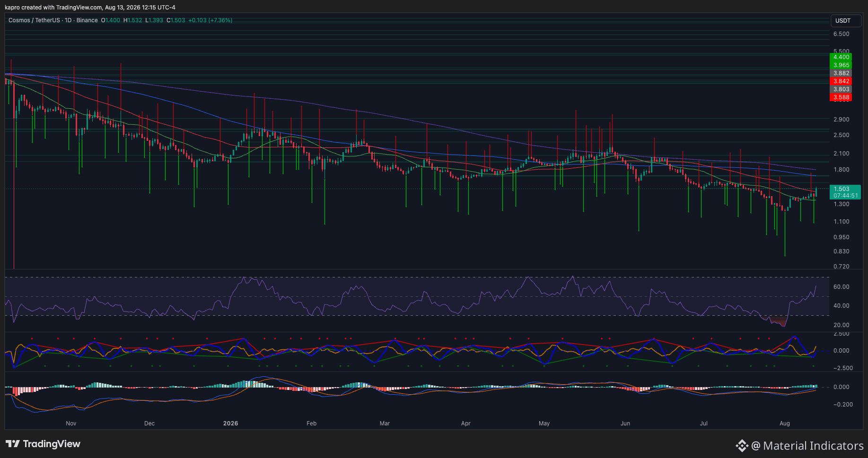Viewport: 868px width, 458px height.
Task: Click the 0.830 price axis tick
Action: [x=841, y=251]
